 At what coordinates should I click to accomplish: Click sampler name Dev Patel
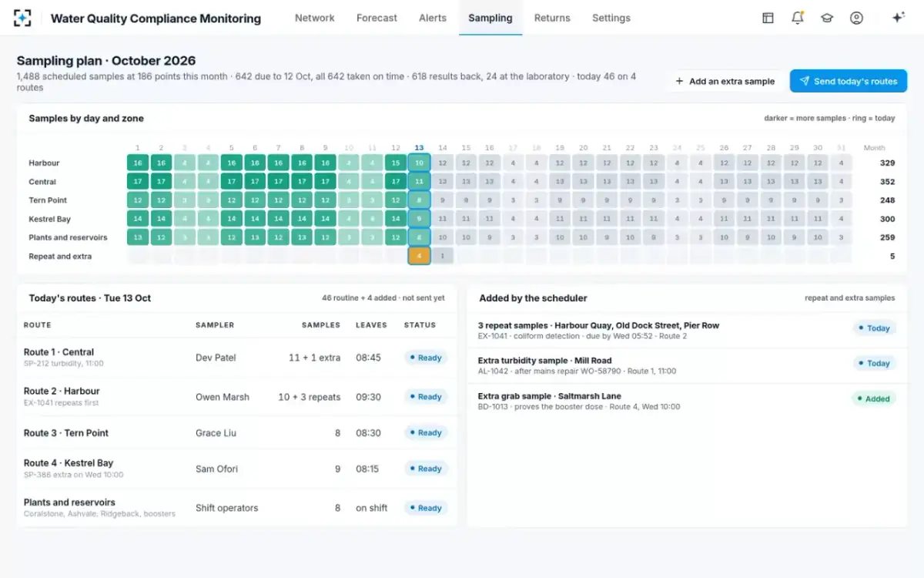pos(216,358)
